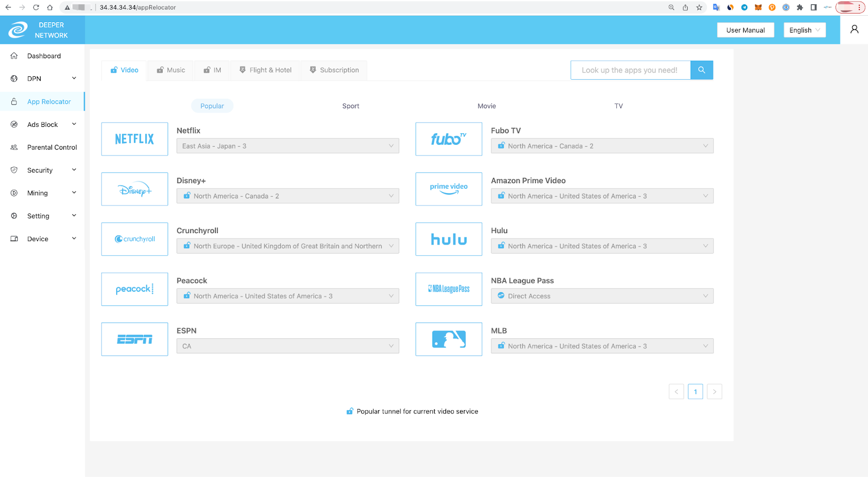This screenshot has height=477, width=868.
Task: Focus the app search field
Action: [630, 70]
